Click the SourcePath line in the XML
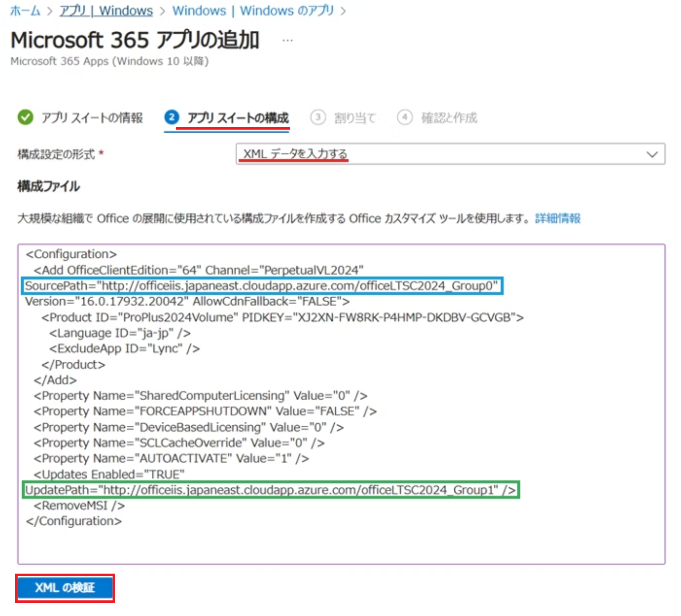This screenshot has width=681, height=616. pos(261,286)
